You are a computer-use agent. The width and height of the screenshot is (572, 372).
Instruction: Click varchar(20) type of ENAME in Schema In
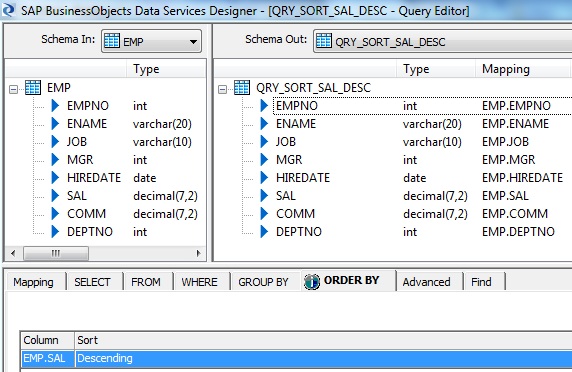point(162,124)
